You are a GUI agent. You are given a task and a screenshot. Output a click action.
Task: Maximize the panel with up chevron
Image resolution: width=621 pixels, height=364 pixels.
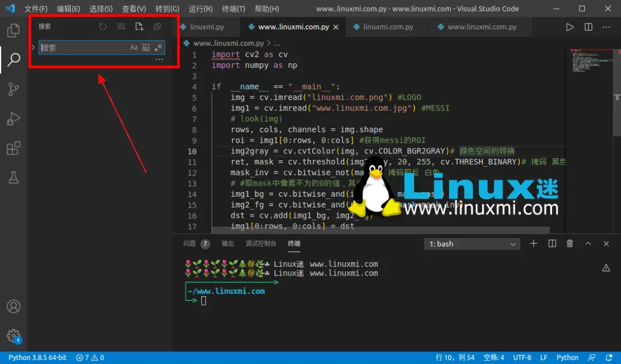pos(588,244)
